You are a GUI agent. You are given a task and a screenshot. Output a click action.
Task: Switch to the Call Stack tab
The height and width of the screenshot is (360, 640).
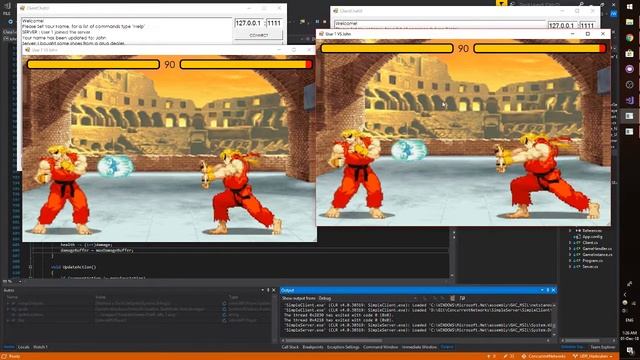[x=290, y=347]
